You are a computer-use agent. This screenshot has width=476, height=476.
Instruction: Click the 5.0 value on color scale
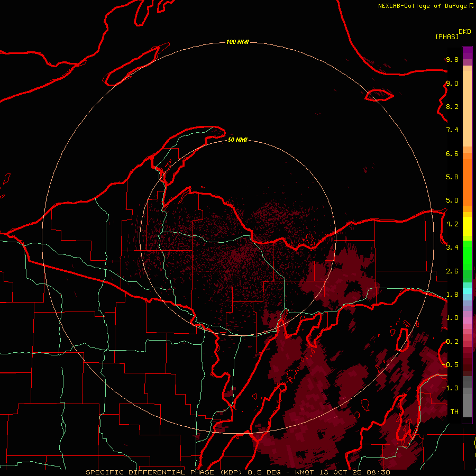click(x=452, y=200)
